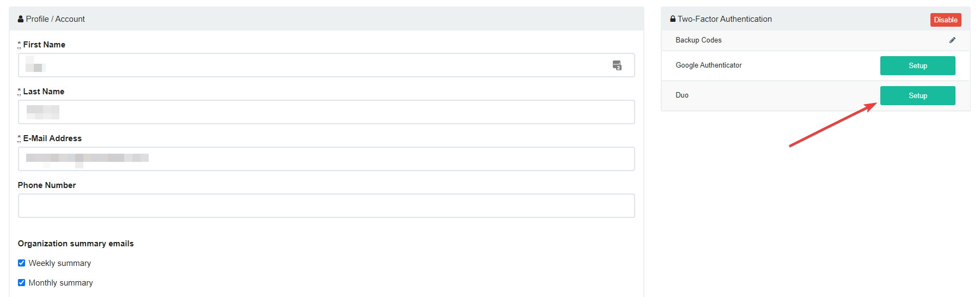Click the autofill icon in First Name field
Screen dimensions: 980x297
(617, 65)
